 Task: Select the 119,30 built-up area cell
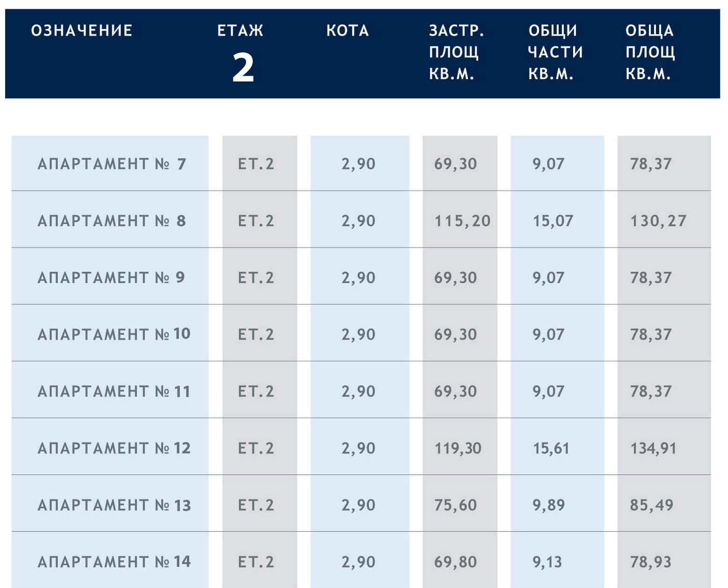[x=458, y=448]
